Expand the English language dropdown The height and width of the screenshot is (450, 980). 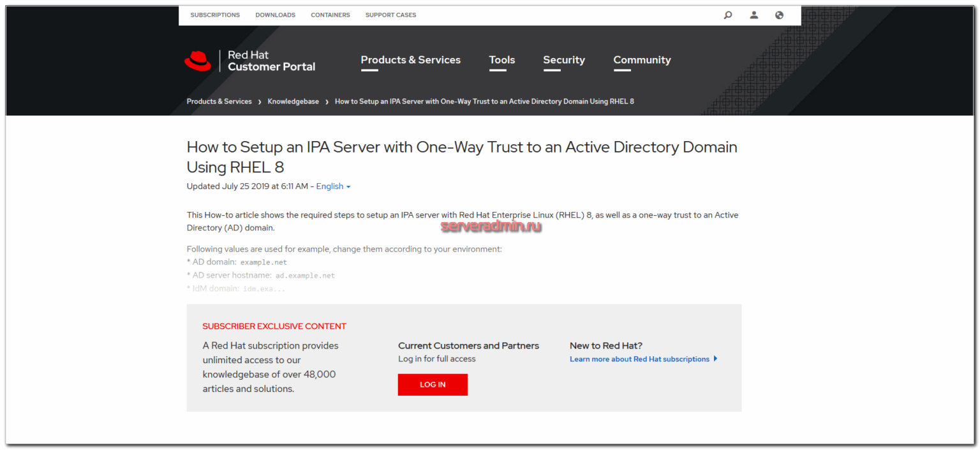(332, 186)
